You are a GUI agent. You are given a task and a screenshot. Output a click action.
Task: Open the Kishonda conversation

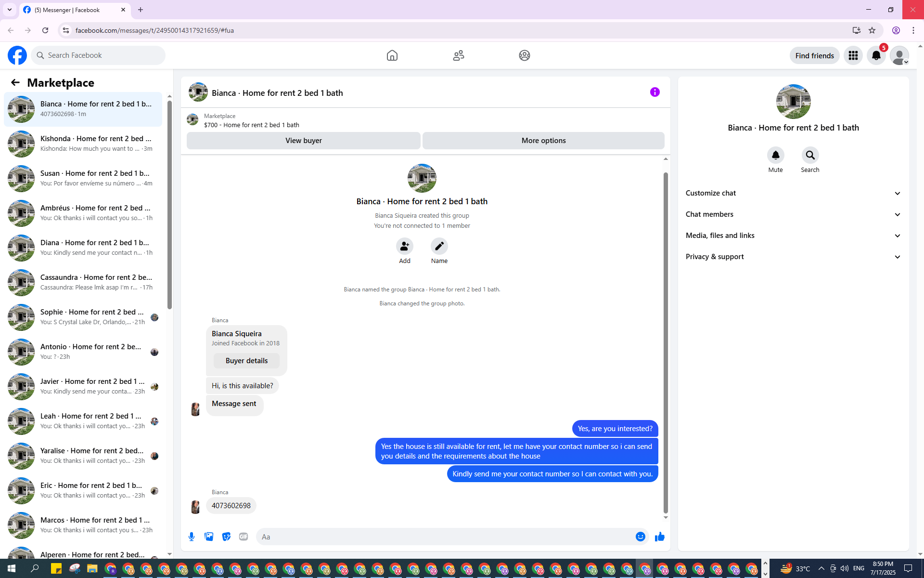(x=83, y=144)
